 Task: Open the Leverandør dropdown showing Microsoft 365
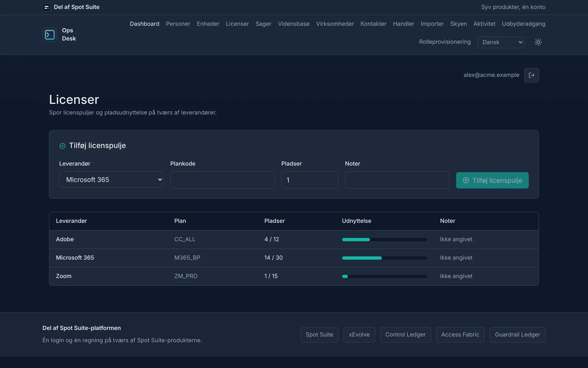[x=111, y=180]
